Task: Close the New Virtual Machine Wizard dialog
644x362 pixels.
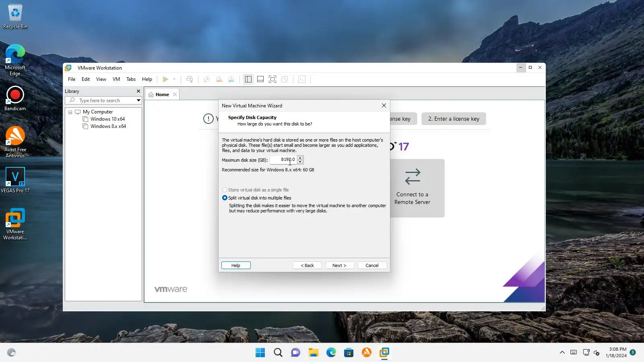Action: point(384,105)
